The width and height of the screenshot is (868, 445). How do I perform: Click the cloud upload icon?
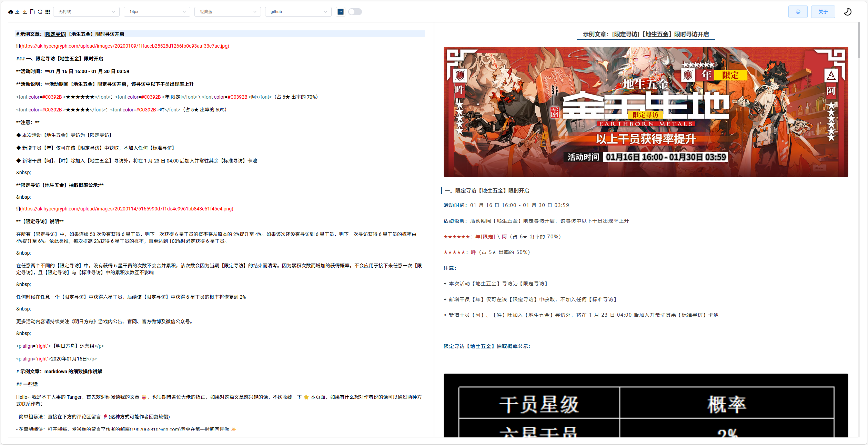(x=11, y=12)
